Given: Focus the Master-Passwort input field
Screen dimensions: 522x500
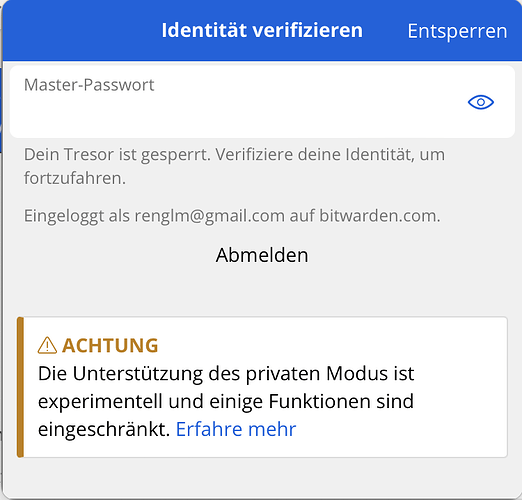Looking at the screenshot, I should (262, 102).
